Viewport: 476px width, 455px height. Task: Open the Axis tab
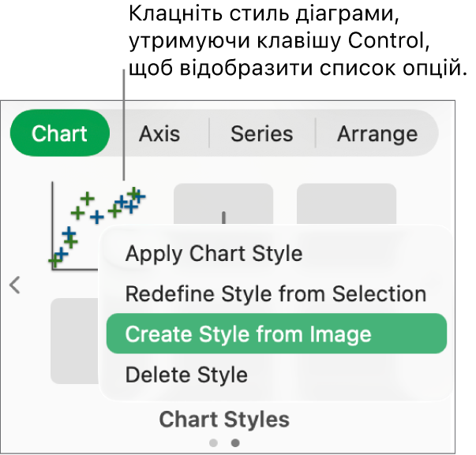click(x=159, y=134)
